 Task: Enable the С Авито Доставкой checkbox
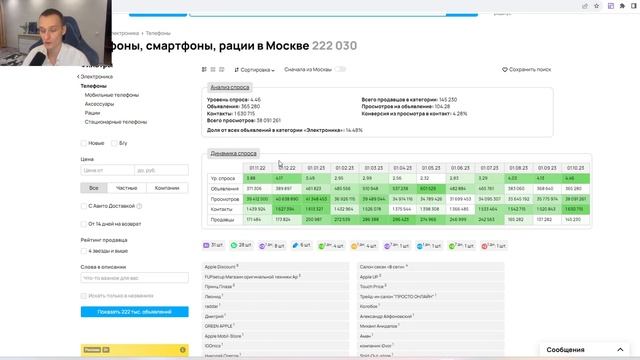click(84, 206)
